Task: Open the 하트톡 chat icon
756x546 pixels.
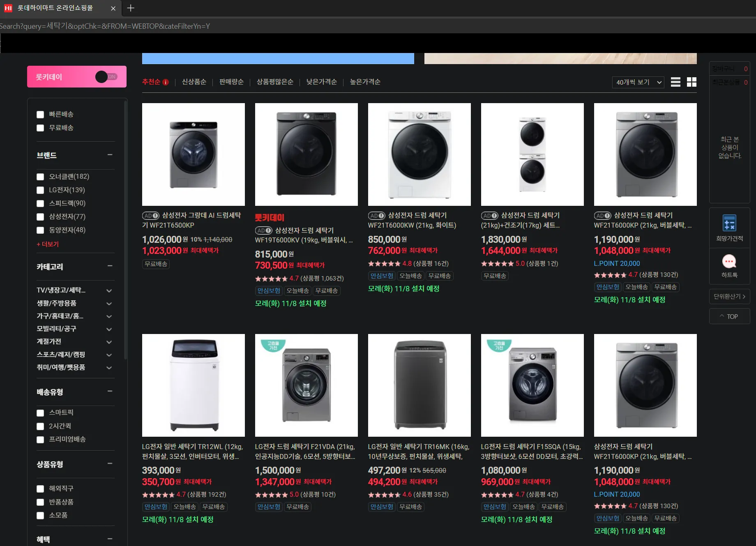Action: tap(729, 261)
